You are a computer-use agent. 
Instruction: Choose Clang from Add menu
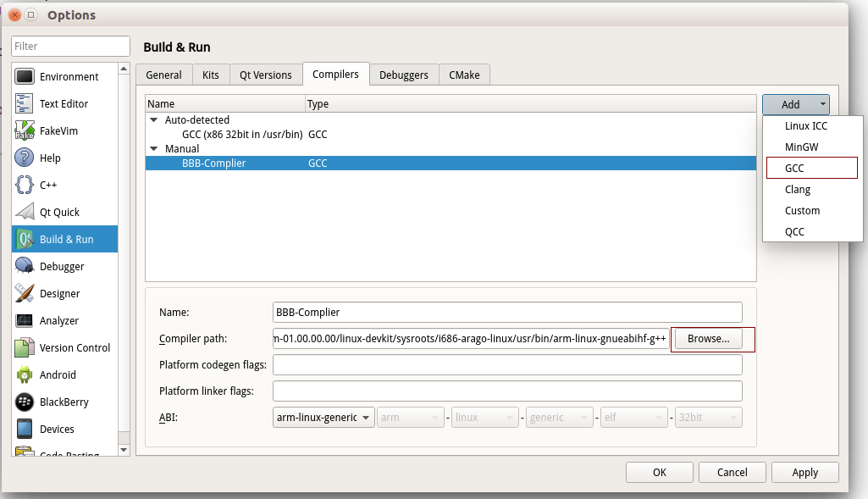(812, 190)
